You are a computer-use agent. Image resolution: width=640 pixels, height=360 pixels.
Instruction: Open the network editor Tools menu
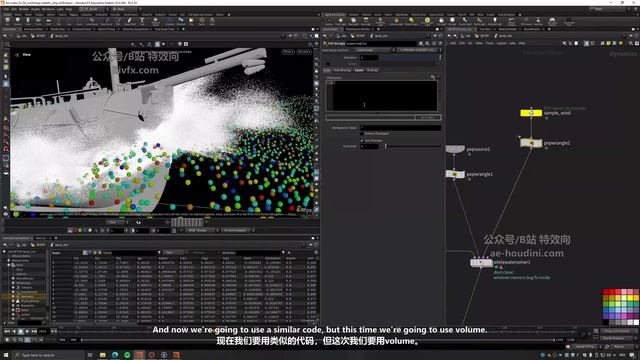[x=489, y=43]
